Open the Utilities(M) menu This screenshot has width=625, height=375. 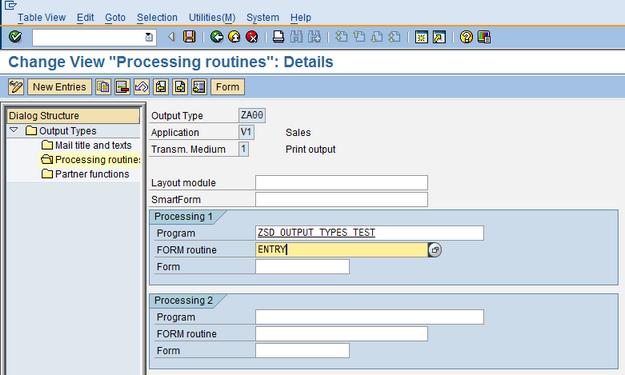click(x=212, y=18)
